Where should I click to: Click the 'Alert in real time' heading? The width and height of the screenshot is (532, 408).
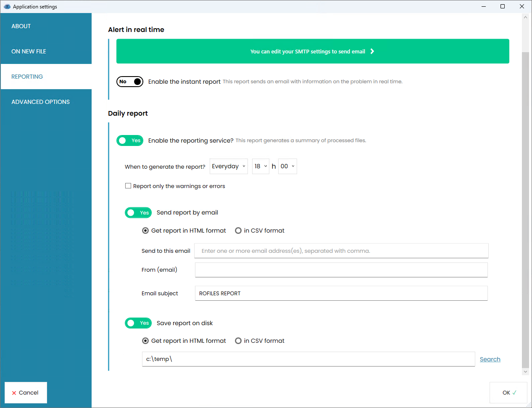click(136, 29)
